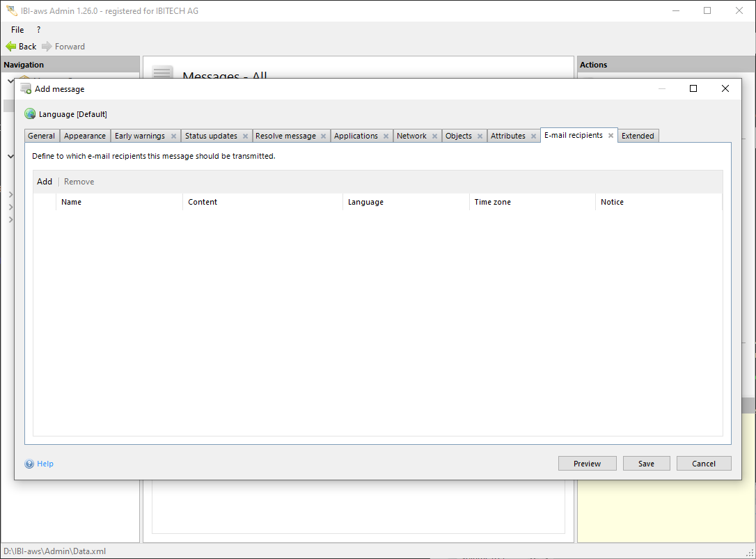
Task: Switch to the General tab
Action: coord(42,136)
